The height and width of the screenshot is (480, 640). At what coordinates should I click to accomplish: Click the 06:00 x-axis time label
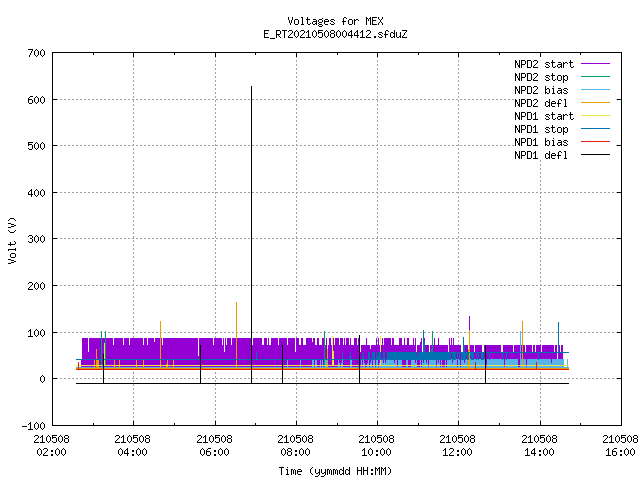click(x=214, y=452)
